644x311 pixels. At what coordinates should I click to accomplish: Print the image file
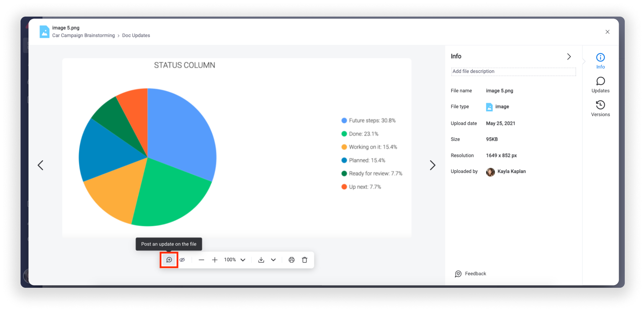click(x=291, y=260)
